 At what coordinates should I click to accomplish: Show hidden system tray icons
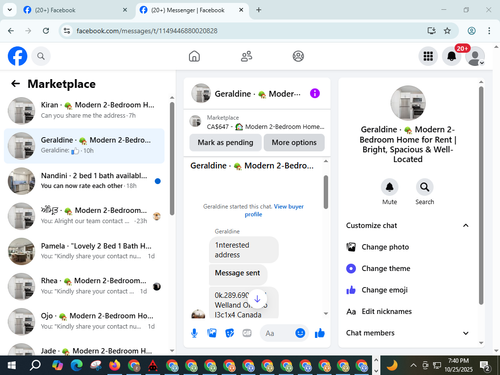pos(413,366)
